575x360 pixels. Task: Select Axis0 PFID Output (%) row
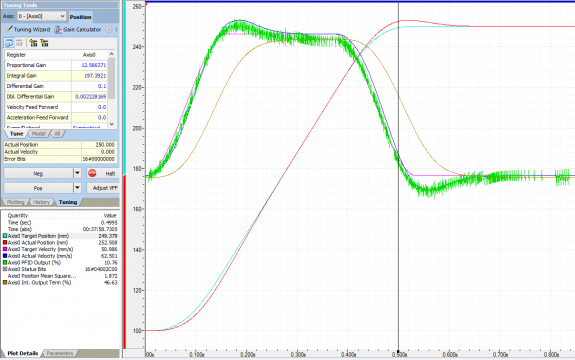pyautogui.click(x=60, y=262)
